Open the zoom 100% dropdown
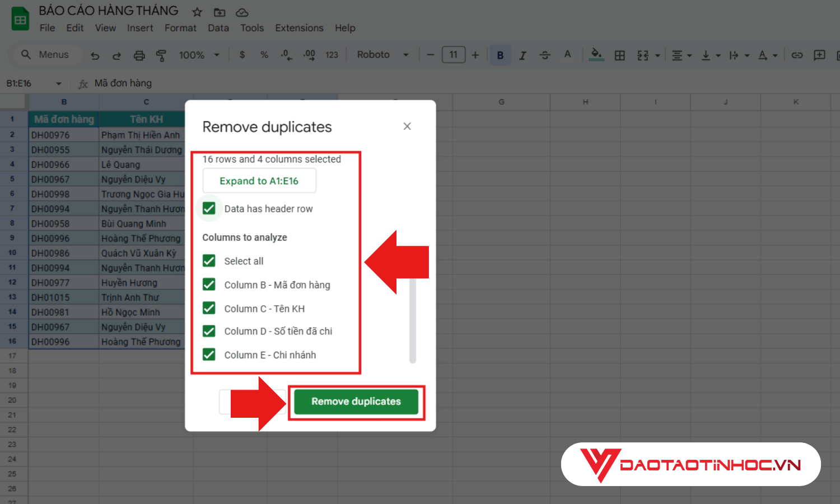The image size is (840, 504). click(x=199, y=55)
